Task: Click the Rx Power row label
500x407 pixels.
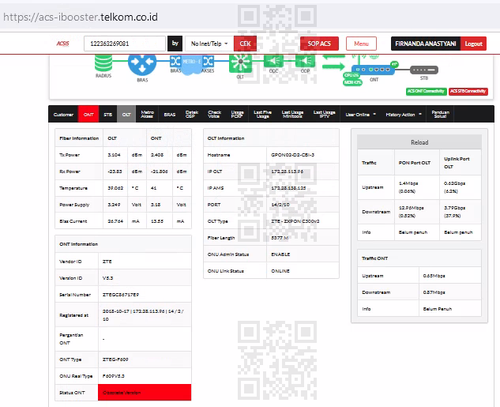Action: tap(69, 172)
